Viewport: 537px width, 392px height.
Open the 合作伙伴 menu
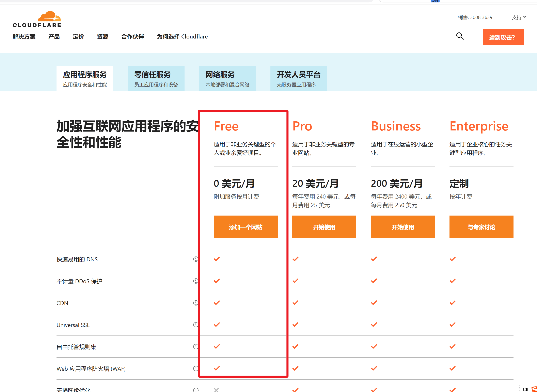[x=133, y=36]
